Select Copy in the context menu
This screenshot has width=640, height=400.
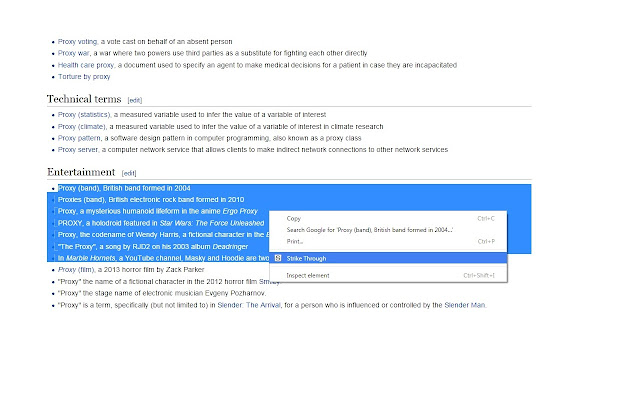point(294,218)
